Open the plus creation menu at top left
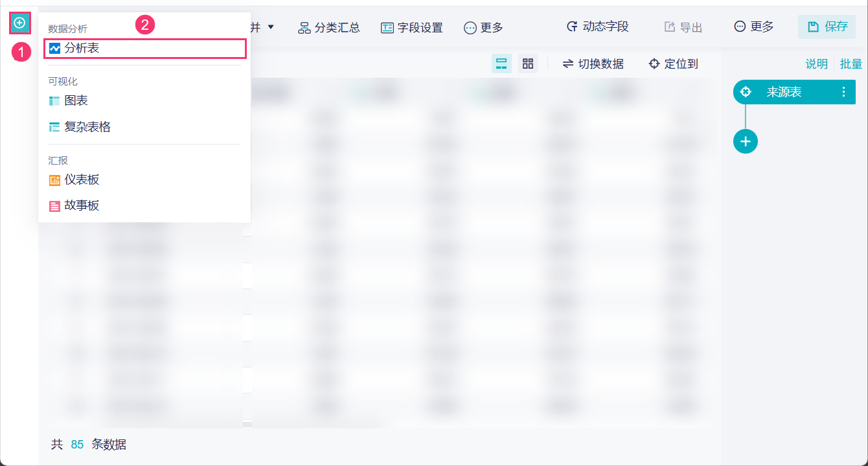The height and width of the screenshot is (466, 868). 20,23
